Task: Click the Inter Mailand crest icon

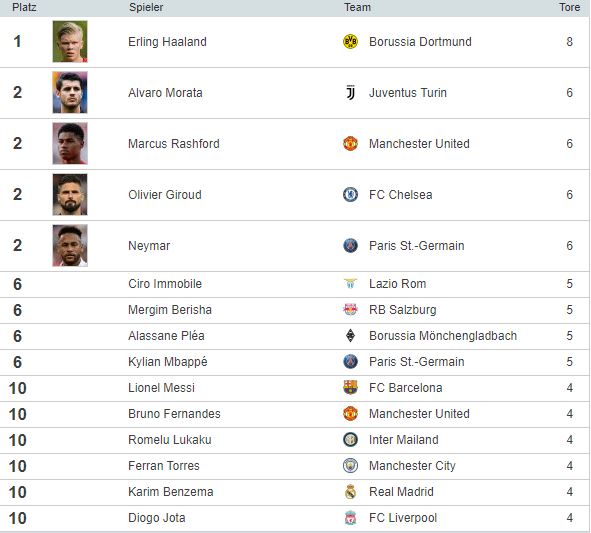Action: click(350, 440)
